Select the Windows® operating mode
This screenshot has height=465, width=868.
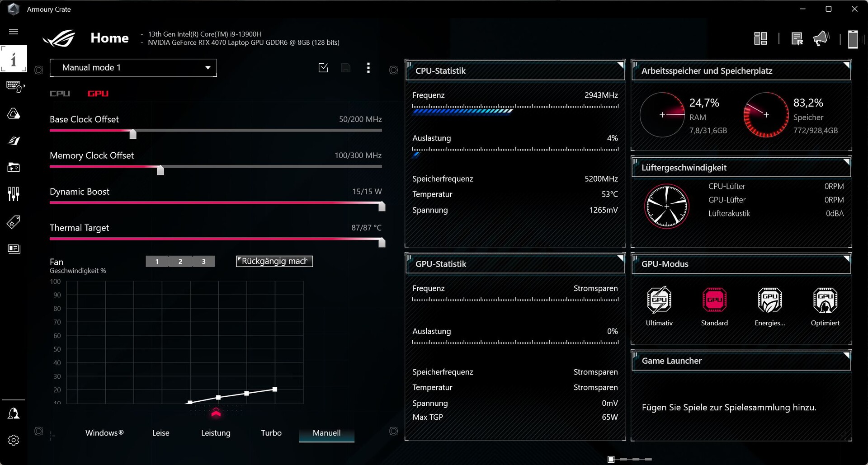[104, 433]
